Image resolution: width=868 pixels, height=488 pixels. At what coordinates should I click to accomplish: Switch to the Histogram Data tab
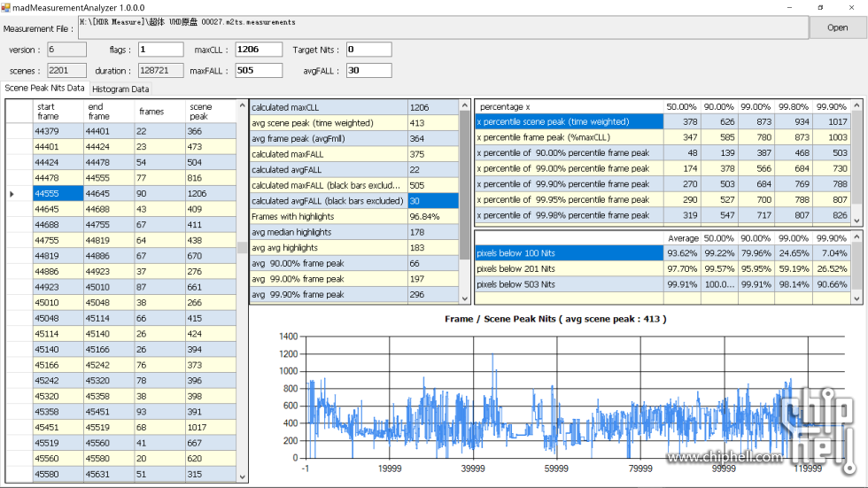[120, 89]
